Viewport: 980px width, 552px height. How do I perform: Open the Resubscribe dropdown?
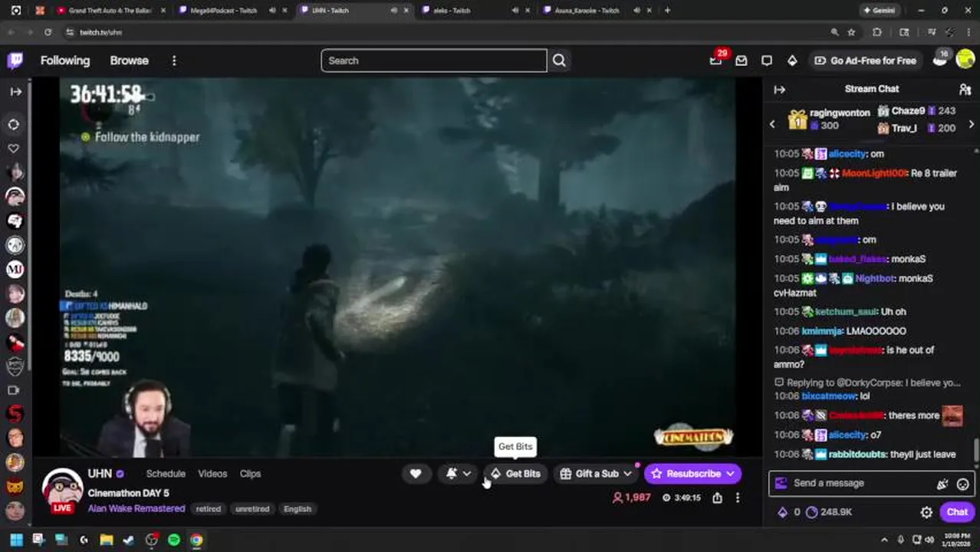point(692,474)
